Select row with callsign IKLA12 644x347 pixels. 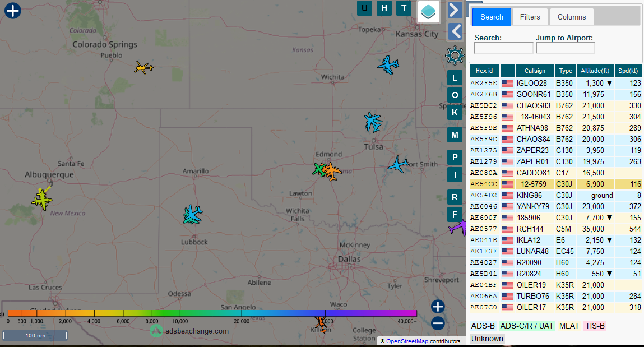click(x=555, y=240)
